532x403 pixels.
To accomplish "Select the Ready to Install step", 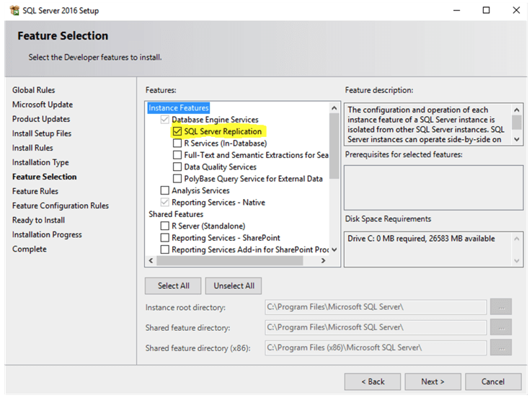I will tap(38, 220).
